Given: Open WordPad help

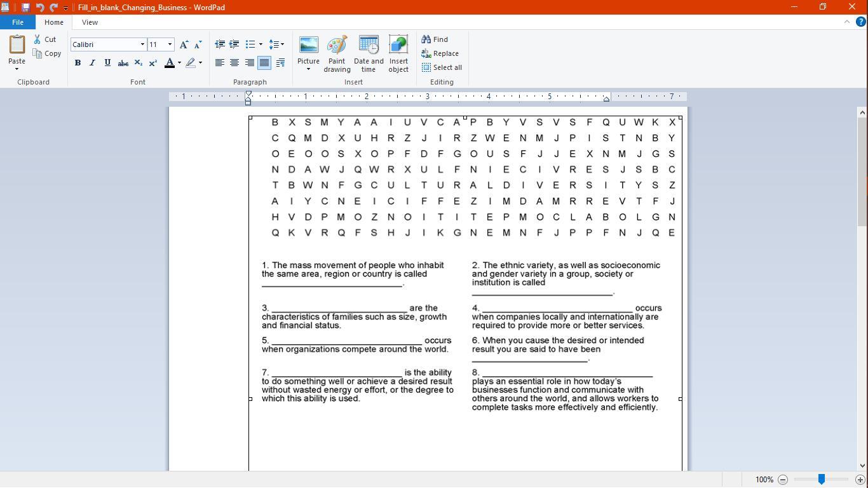Looking at the screenshot, I should pos(861,22).
